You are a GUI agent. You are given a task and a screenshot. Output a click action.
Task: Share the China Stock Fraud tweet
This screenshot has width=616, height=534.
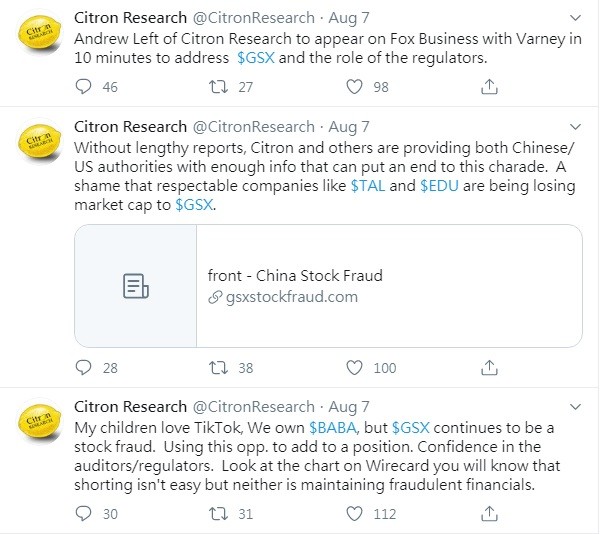(489, 367)
